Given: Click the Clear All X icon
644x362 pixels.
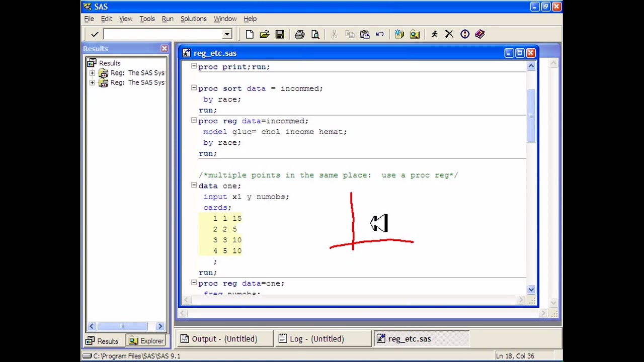Looking at the screenshot, I should point(449,34).
